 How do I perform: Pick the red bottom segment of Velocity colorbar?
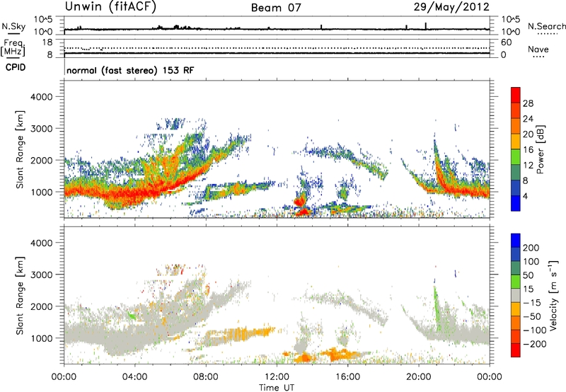pyautogui.click(x=516, y=350)
